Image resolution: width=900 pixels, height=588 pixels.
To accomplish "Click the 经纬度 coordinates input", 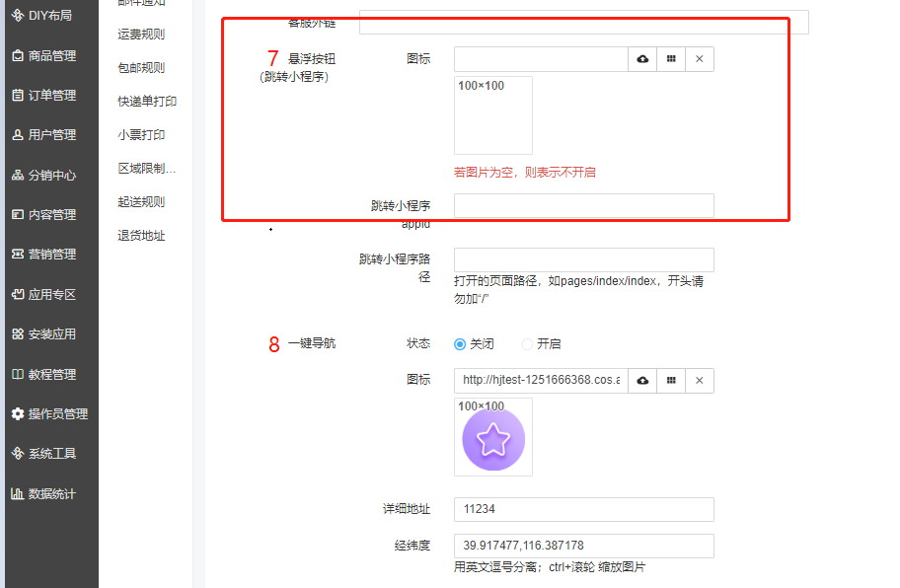I will tap(584, 546).
